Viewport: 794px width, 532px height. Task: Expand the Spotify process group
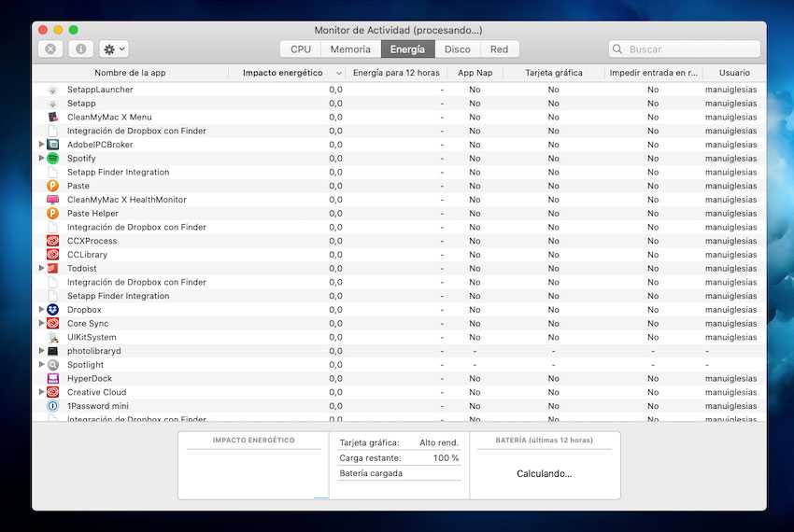pyautogui.click(x=41, y=158)
